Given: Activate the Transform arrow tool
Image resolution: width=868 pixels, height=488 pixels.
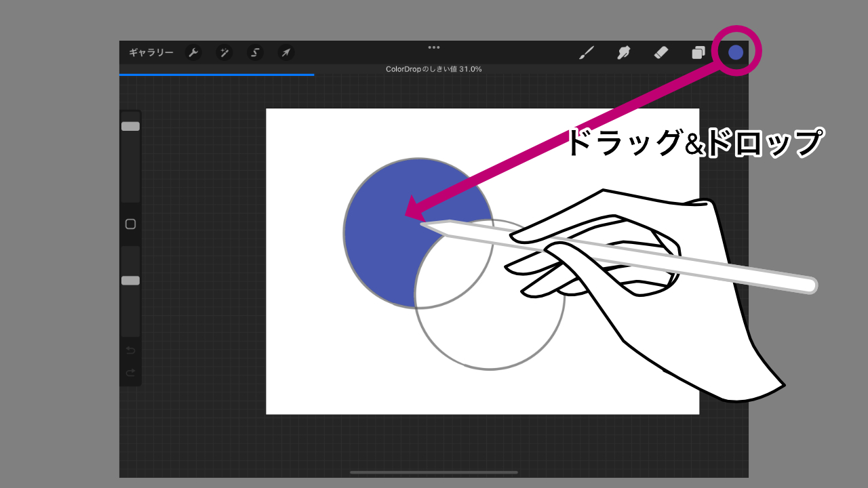Looking at the screenshot, I should pyautogui.click(x=286, y=53).
